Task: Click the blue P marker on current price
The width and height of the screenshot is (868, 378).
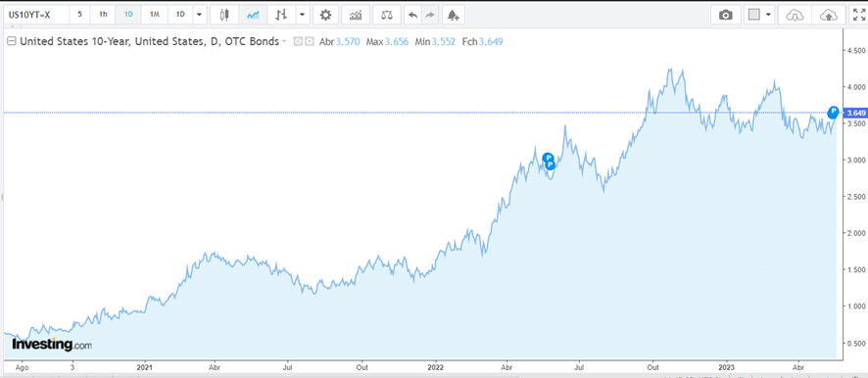Action: point(833,112)
